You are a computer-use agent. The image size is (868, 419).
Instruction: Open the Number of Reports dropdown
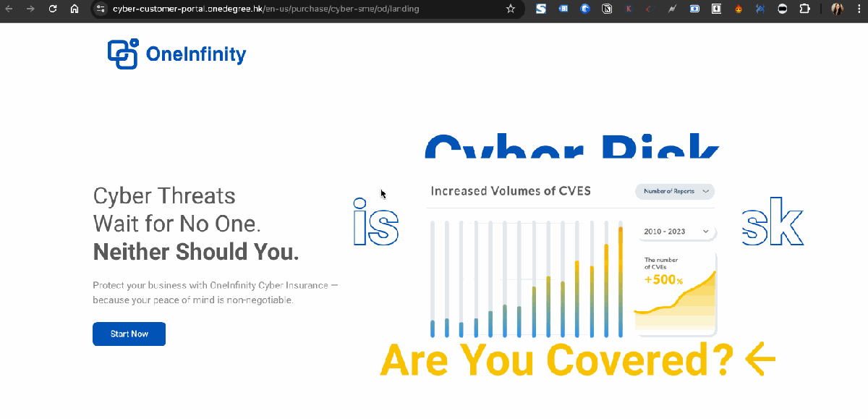(x=674, y=191)
